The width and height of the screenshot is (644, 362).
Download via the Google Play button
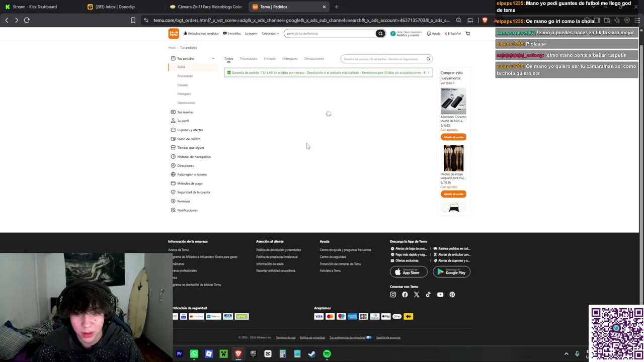451,272
